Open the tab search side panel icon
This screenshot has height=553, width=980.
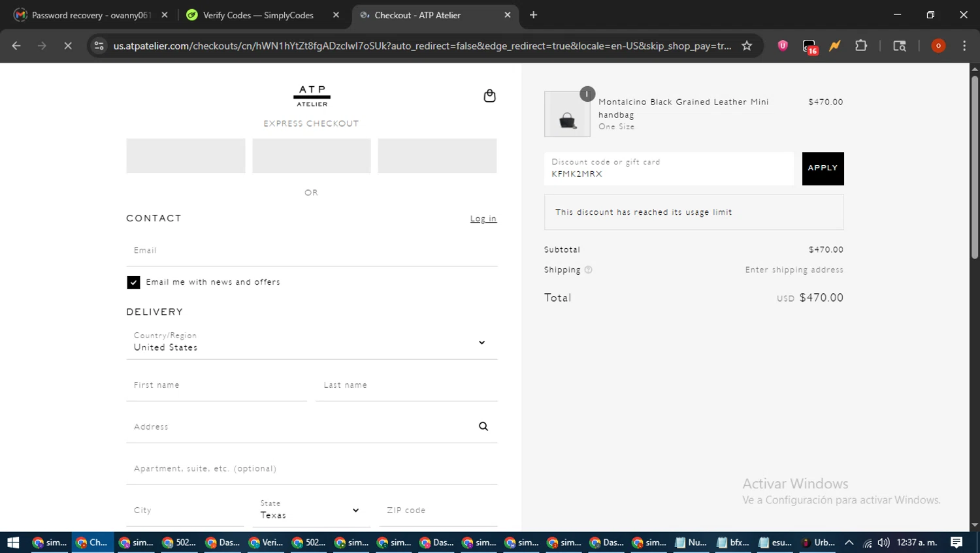900,46
